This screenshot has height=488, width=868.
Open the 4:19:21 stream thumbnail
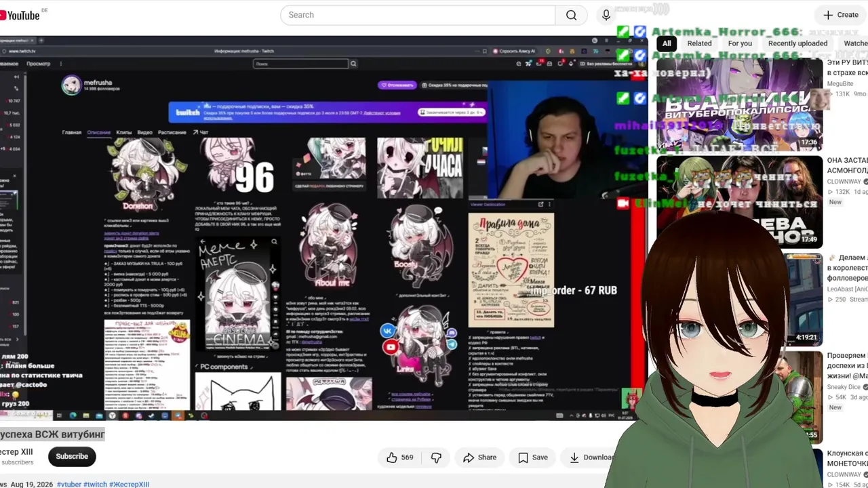805,300
